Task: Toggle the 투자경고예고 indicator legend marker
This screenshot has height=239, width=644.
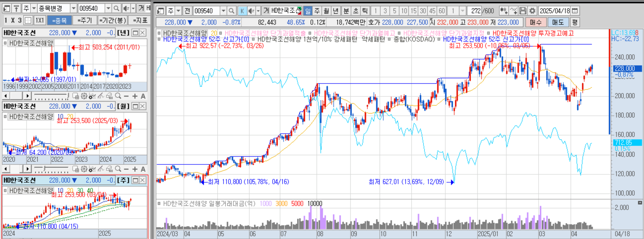Action: pos(489,33)
